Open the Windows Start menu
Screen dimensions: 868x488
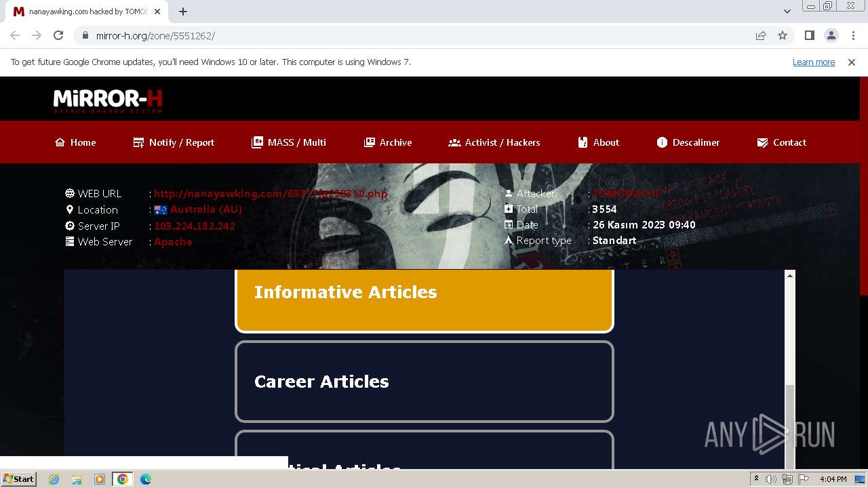tap(19, 479)
